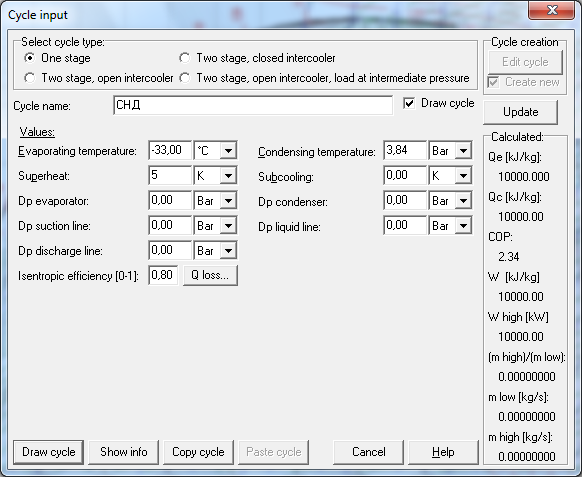Open the Evaporating temperature unit dropdown
Image resolution: width=582 pixels, height=477 pixels.
[228, 151]
